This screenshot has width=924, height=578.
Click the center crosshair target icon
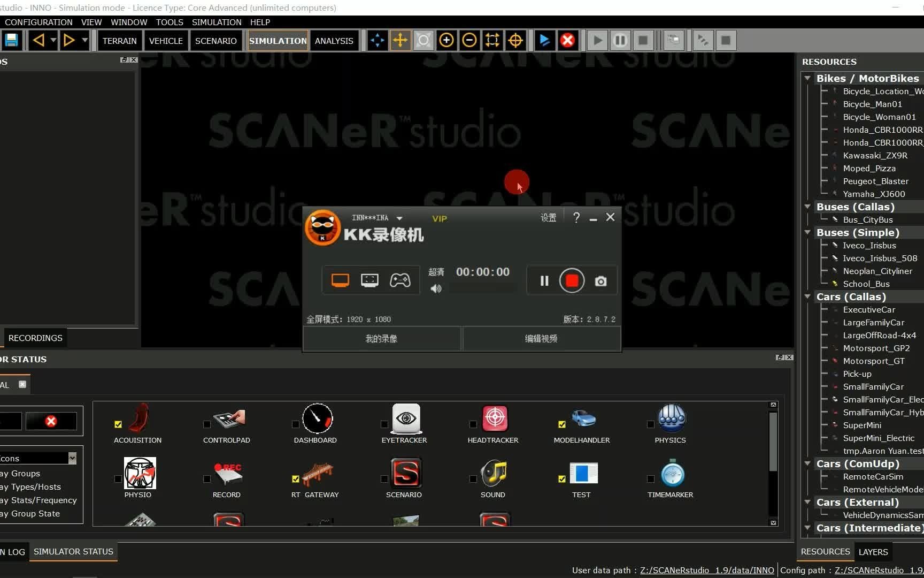(515, 40)
